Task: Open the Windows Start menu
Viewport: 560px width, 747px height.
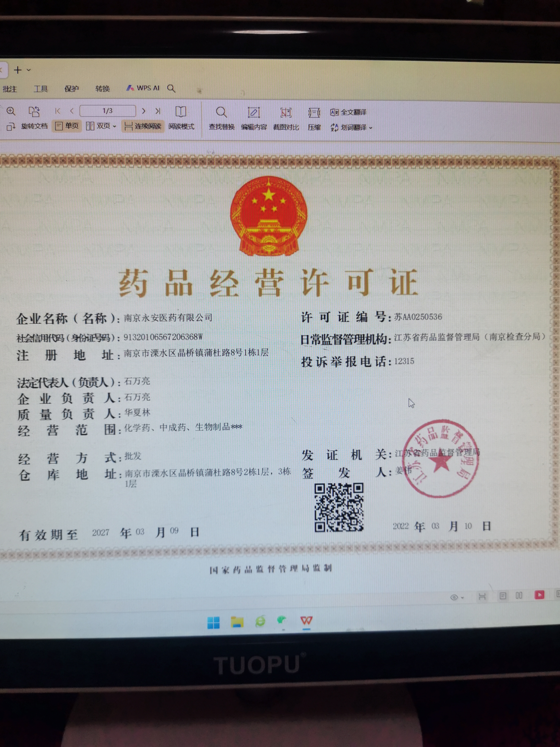Action: point(213,622)
